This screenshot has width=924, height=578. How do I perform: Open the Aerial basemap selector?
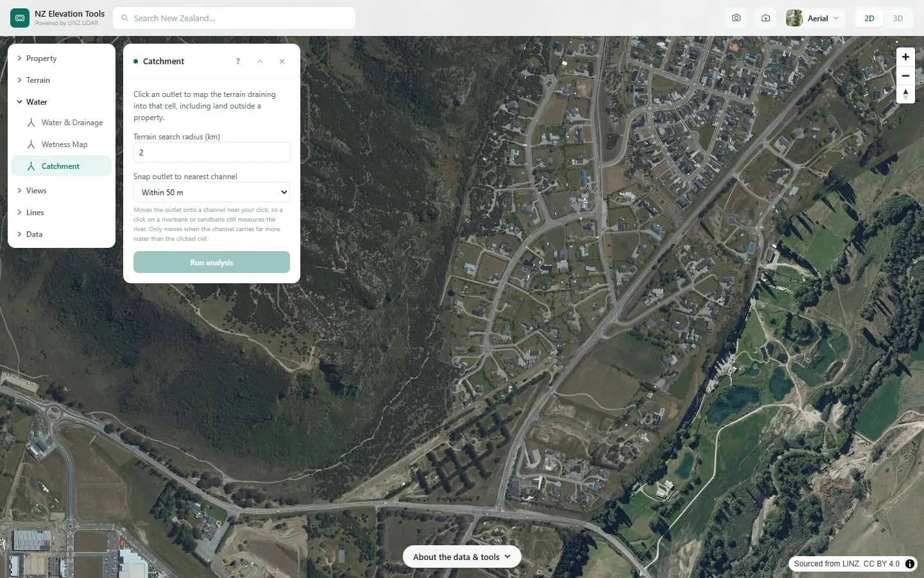point(814,18)
